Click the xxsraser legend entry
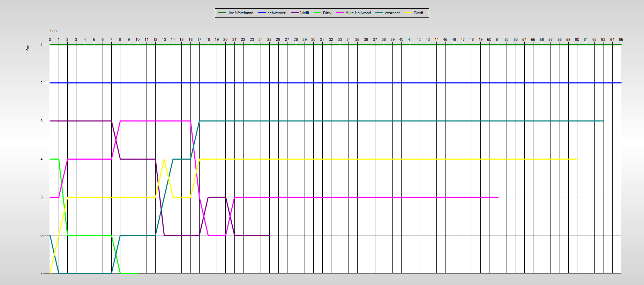Image resolution: width=644 pixels, height=285 pixels. pyautogui.click(x=388, y=13)
